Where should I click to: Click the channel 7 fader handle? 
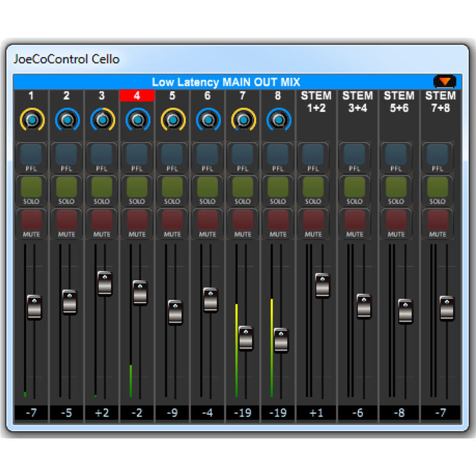point(246,337)
